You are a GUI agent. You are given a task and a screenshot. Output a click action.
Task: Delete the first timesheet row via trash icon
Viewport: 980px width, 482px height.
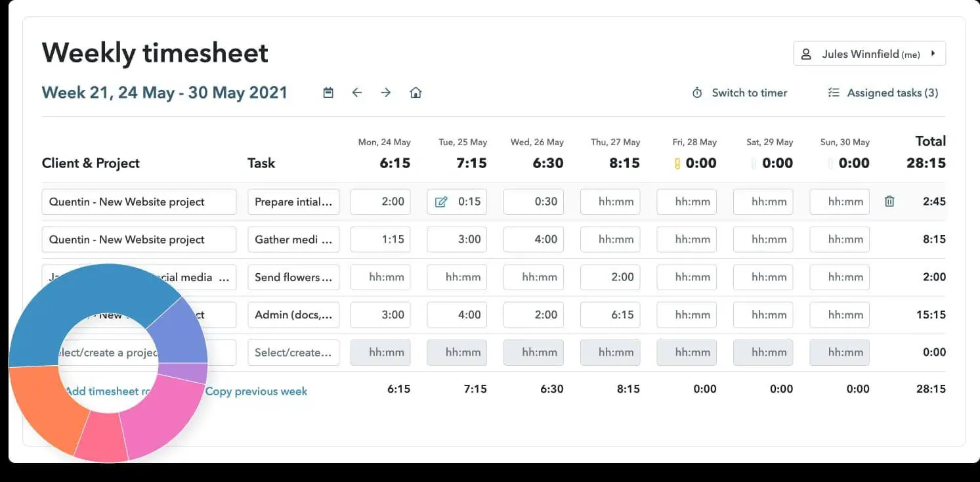(889, 202)
